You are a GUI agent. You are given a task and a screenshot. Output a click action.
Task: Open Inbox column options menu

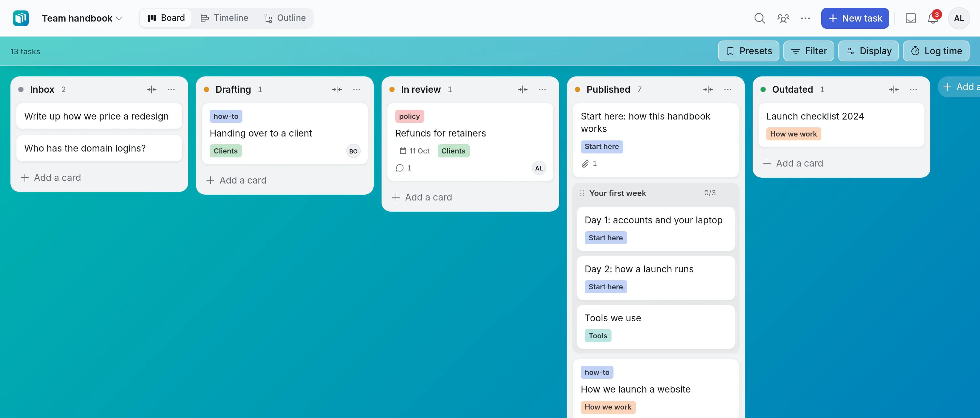(171, 89)
